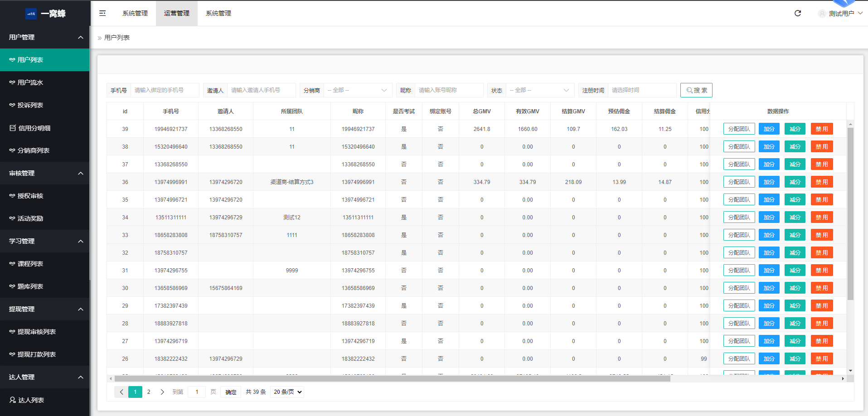
Task: Click team cell 测试12
Action: pos(292,218)
